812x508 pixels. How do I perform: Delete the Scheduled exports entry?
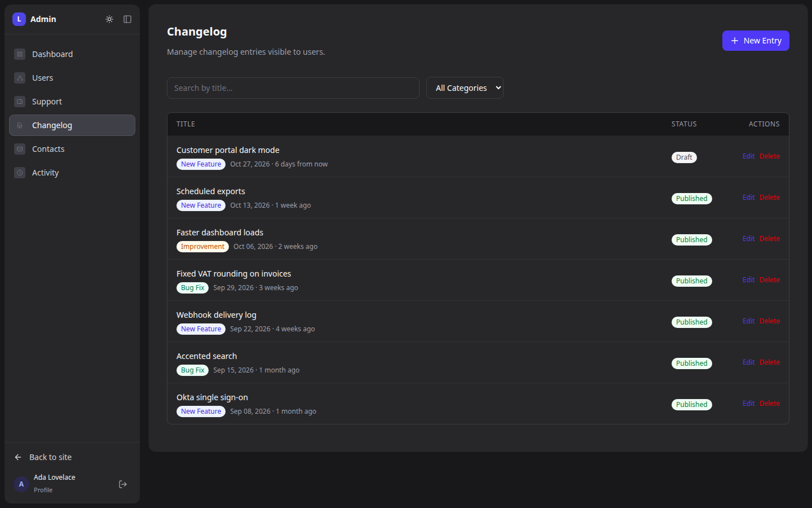pyautogui.click(x=770, y=198)
